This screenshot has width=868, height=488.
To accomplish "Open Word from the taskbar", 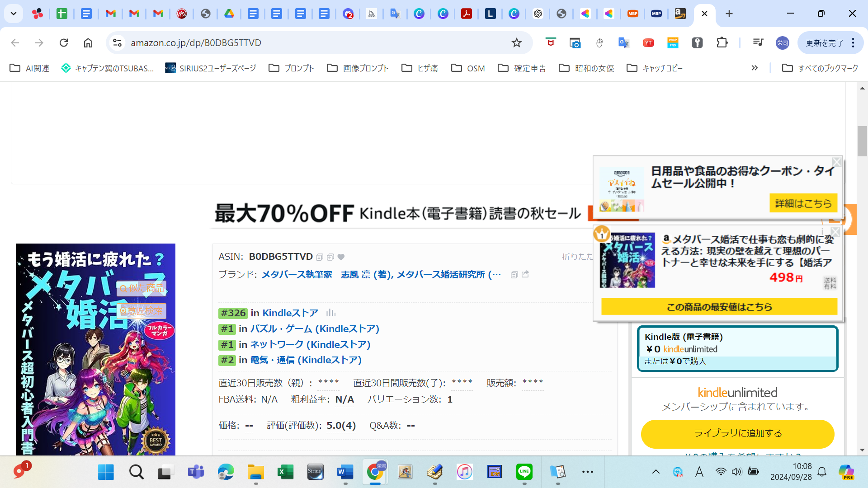I will [345, 472].
